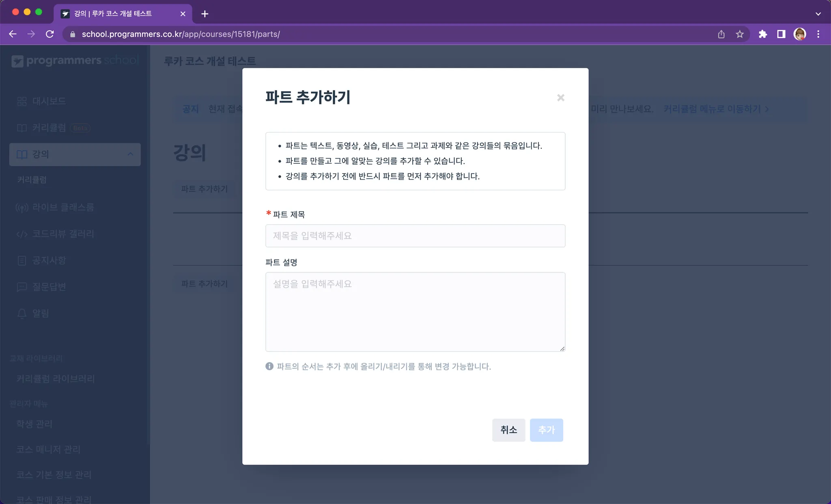Open a new browser tab with plus
The width and height of the screenshot is (831, 504).
point(205,14)
